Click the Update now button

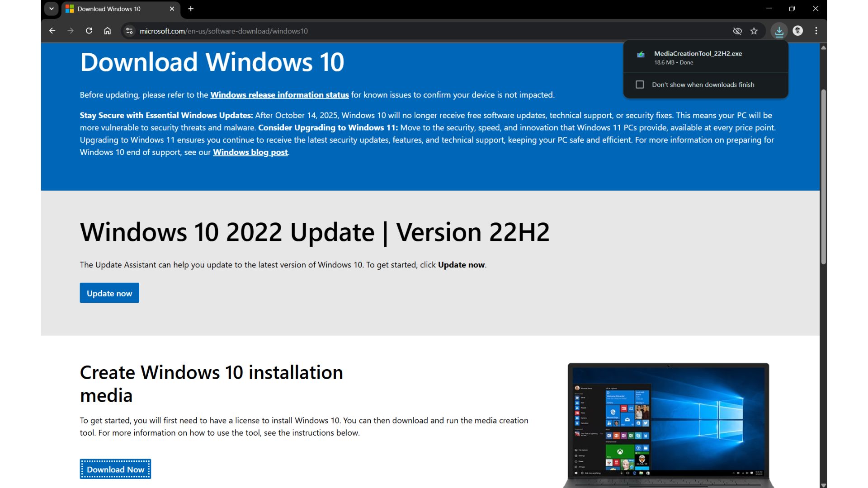[x=109, y=293]
